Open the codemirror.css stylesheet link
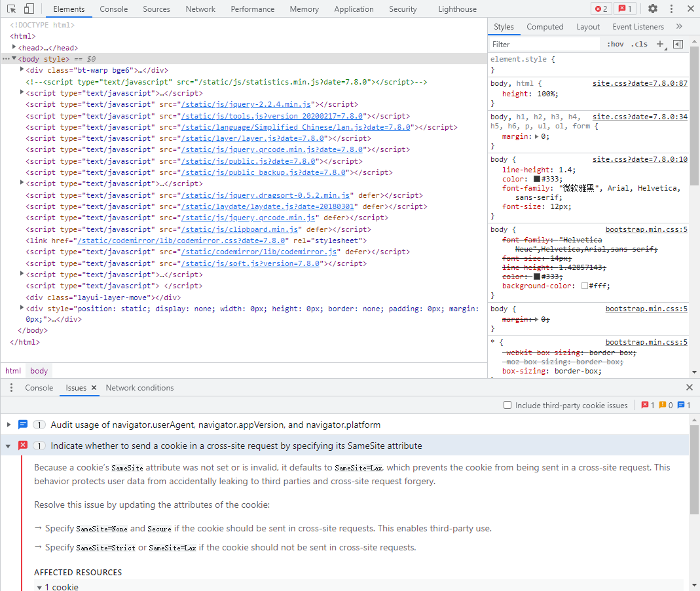 click(181, 240)
